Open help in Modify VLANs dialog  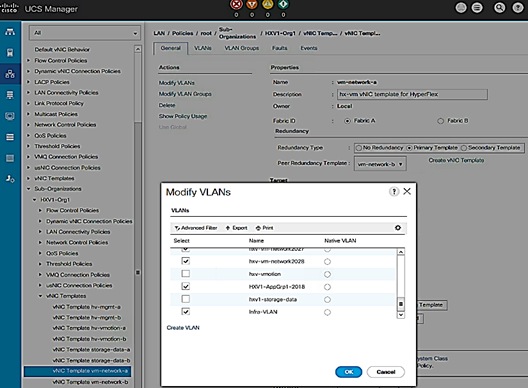pyautogui.click(x=394, y=192)
